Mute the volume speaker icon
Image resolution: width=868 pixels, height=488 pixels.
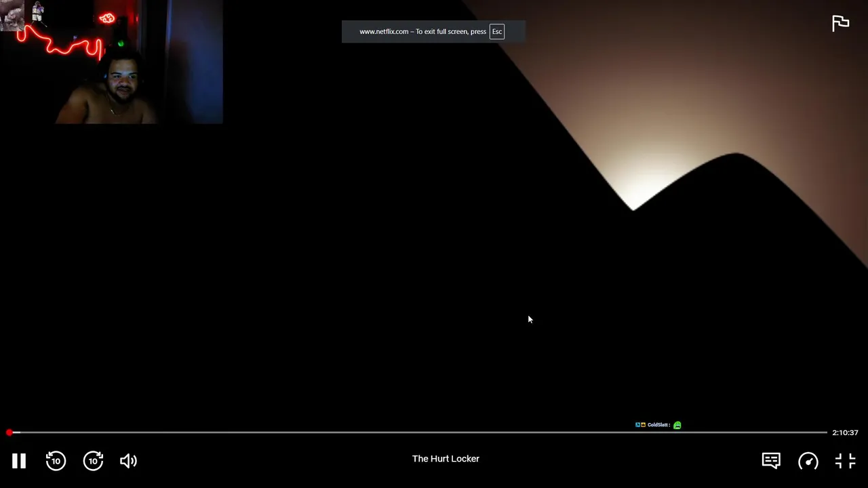click(128, 461)
